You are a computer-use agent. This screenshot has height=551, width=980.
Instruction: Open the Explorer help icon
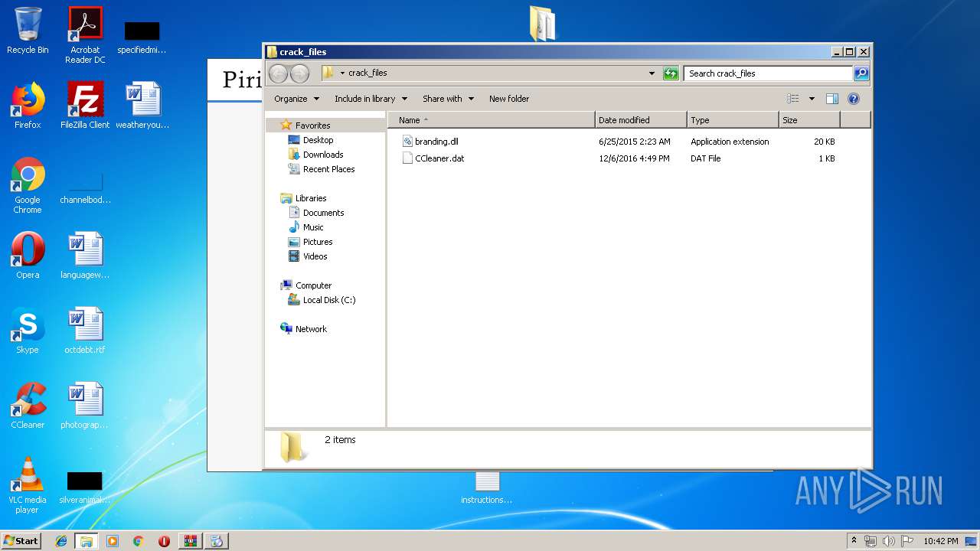click(854, 99)
